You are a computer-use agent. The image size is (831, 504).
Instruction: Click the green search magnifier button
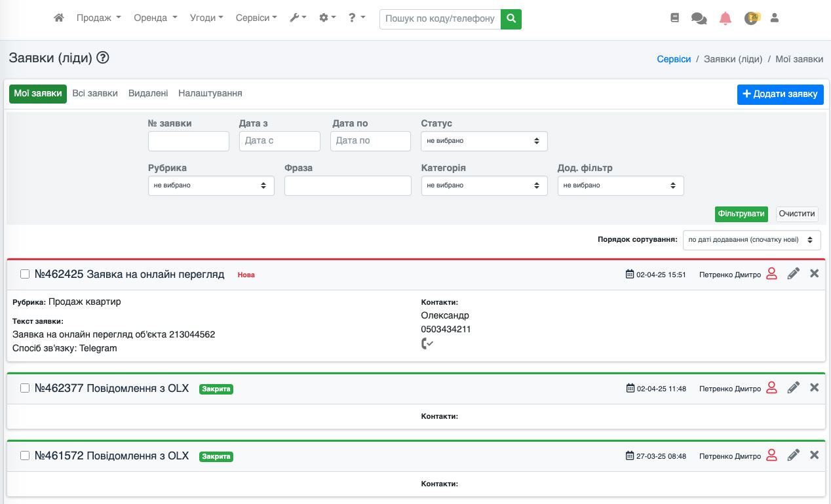[511, 18]
